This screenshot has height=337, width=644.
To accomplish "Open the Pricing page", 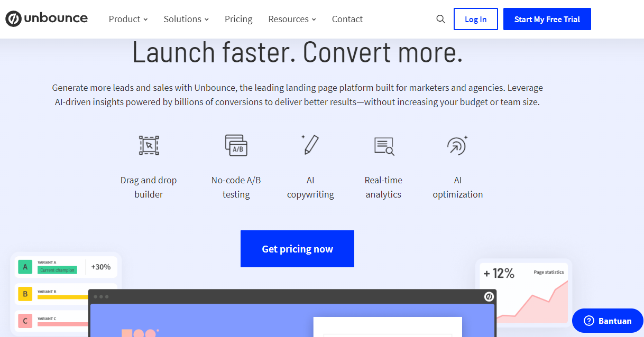I will 238,19.
